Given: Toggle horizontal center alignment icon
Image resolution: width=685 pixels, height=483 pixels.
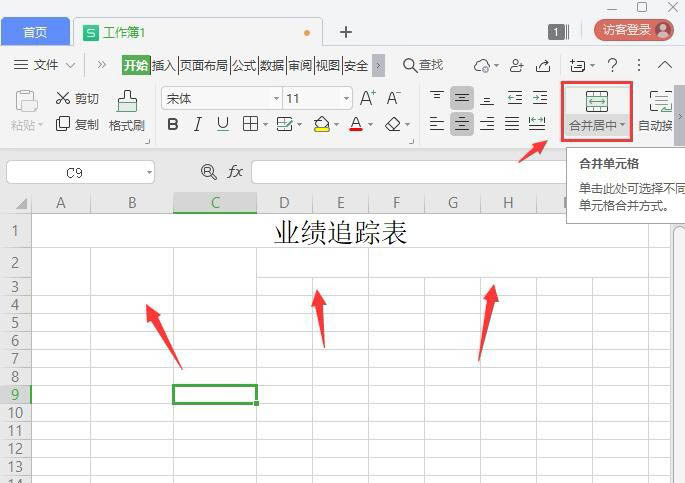Looking at the screenshot, I should point(462,124).
